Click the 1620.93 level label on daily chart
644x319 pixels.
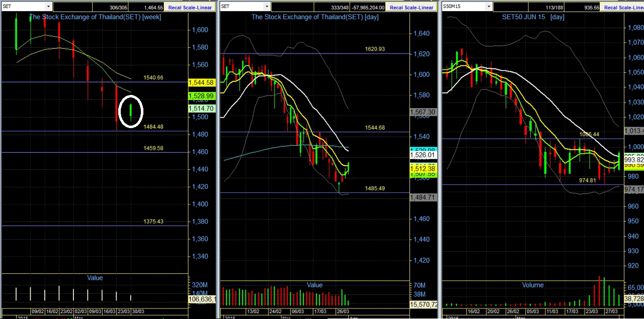[x=375, y=49]
